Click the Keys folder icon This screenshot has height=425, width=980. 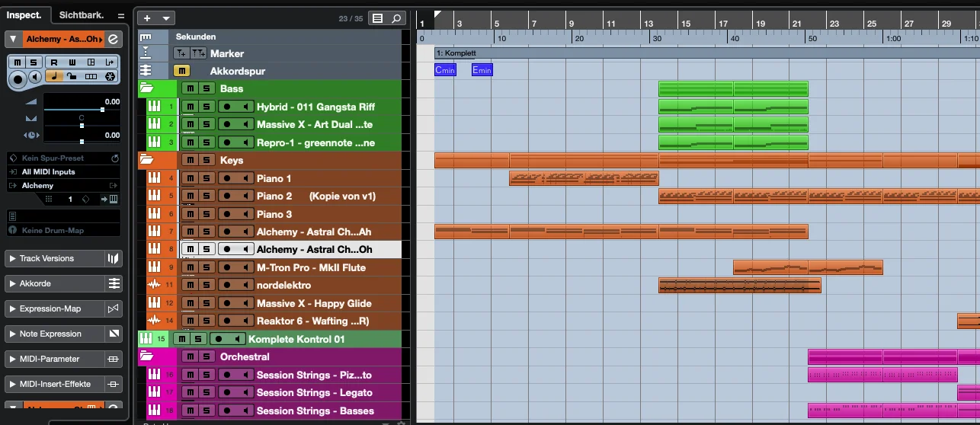146,160
